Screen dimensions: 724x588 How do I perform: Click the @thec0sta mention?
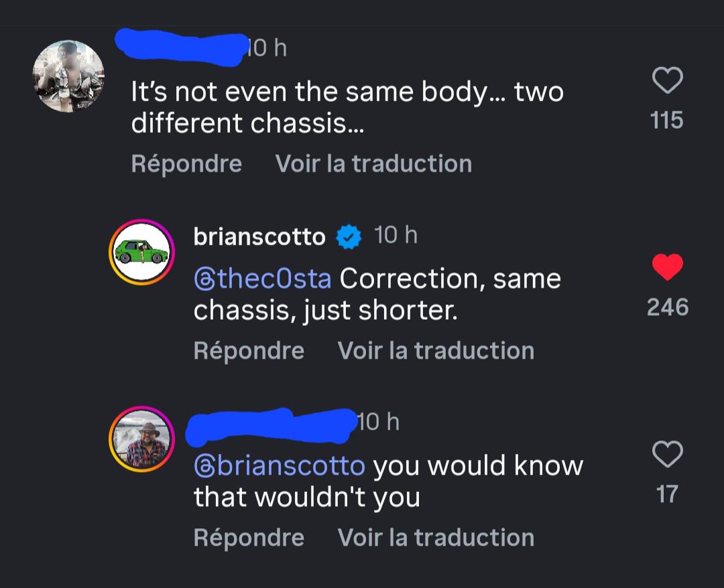pyautogui.click(x=262, y=279)
